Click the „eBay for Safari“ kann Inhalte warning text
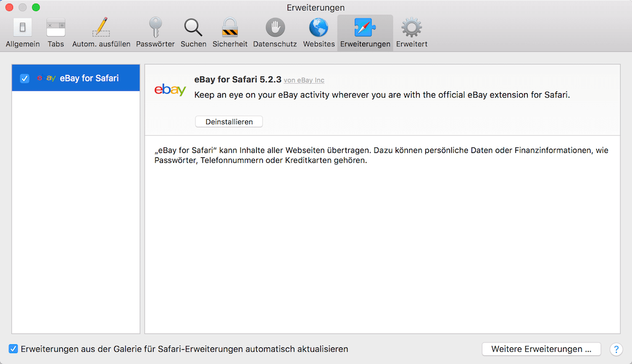Image resolution: width=632 pixels, height=364 pixels. pos(381,155)
